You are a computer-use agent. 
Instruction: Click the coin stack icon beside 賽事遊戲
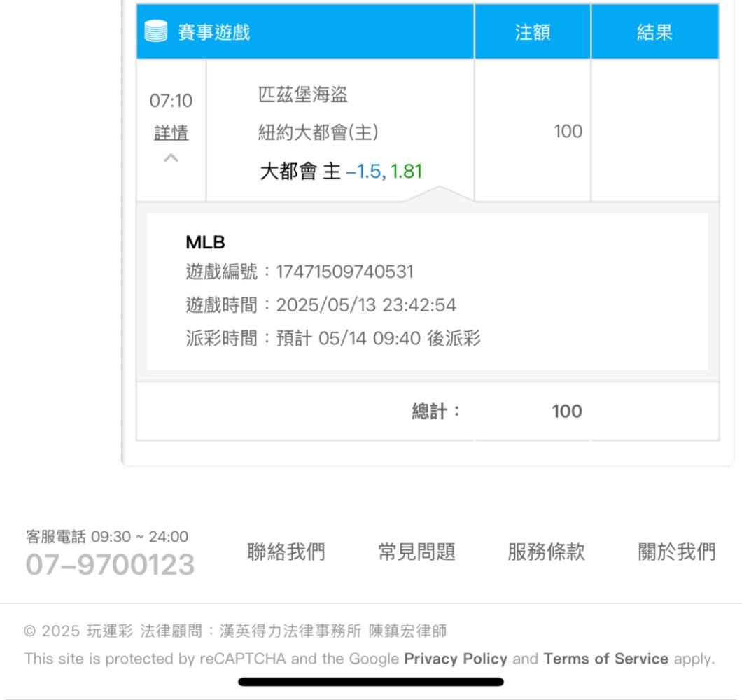coord(155,31)
